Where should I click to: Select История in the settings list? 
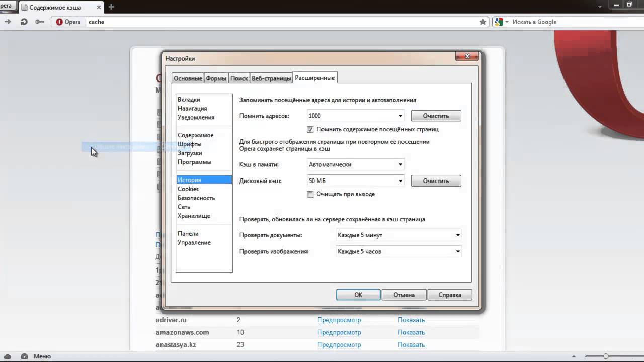point(204,180)
